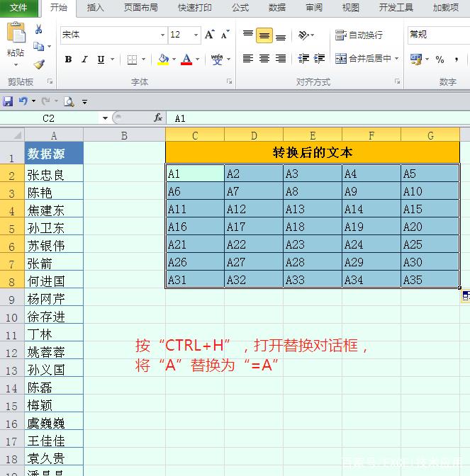Click 合并后居中 merge and center
Image resolution: width=470 pixels, height=476 pixels.
[x=363, y=58]
